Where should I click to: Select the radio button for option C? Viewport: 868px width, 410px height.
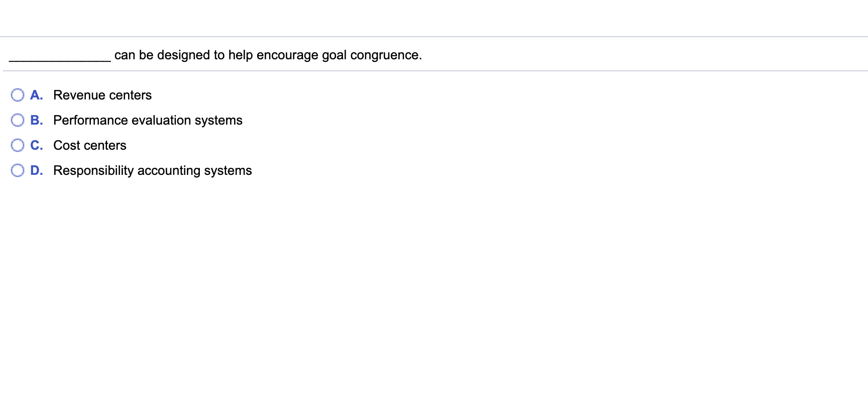click(x=18, y=145)
